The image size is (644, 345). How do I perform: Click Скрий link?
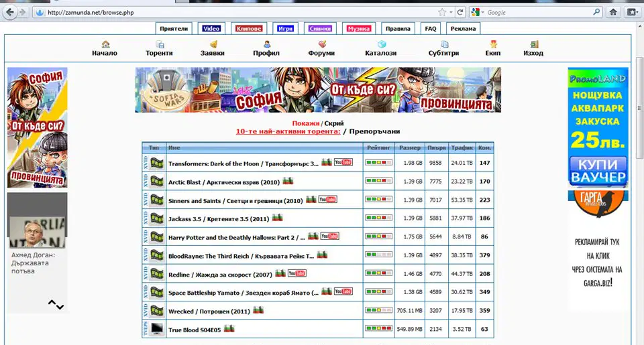point(334,123)
